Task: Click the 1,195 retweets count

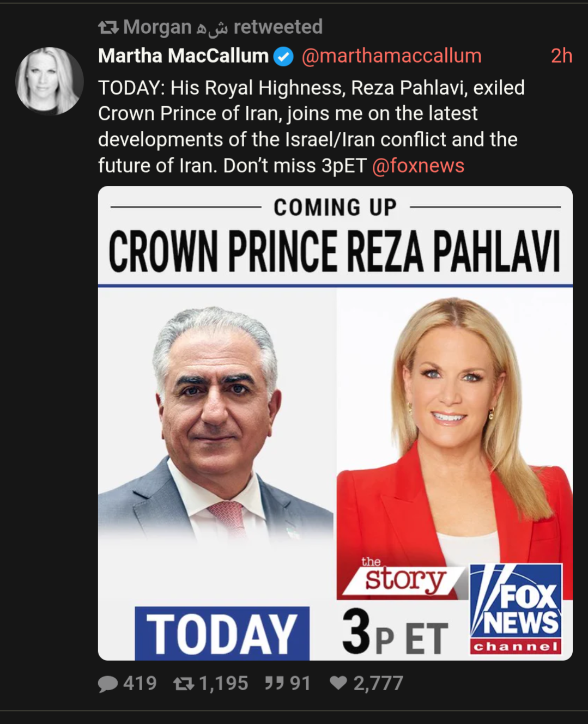Action: pos(223,683)
